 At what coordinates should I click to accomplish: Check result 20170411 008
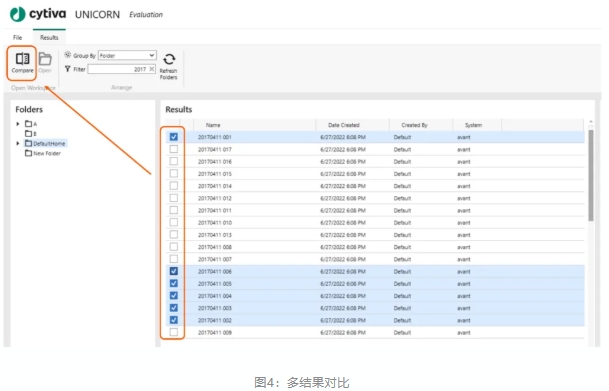(x=174, y=247)
